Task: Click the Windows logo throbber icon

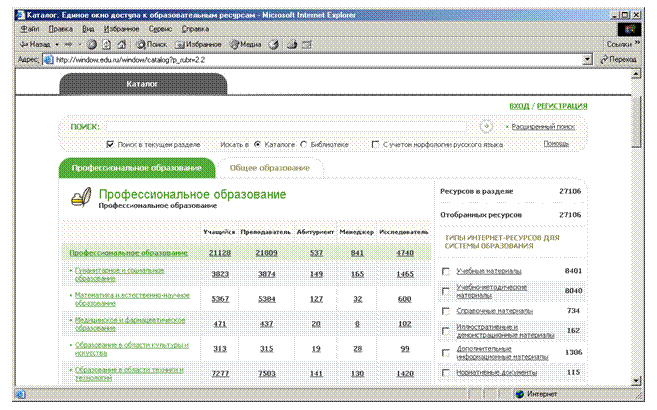Action: point(629,29)
